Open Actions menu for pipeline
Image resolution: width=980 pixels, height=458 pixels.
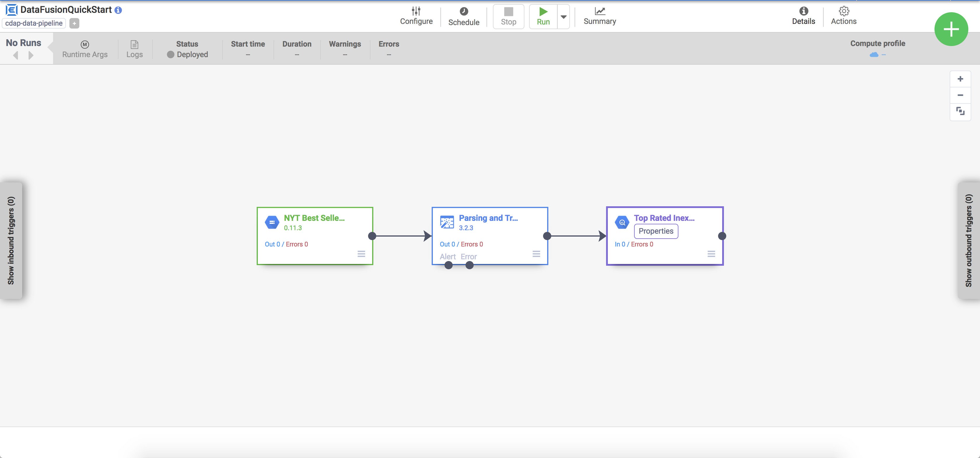(844, 16)
